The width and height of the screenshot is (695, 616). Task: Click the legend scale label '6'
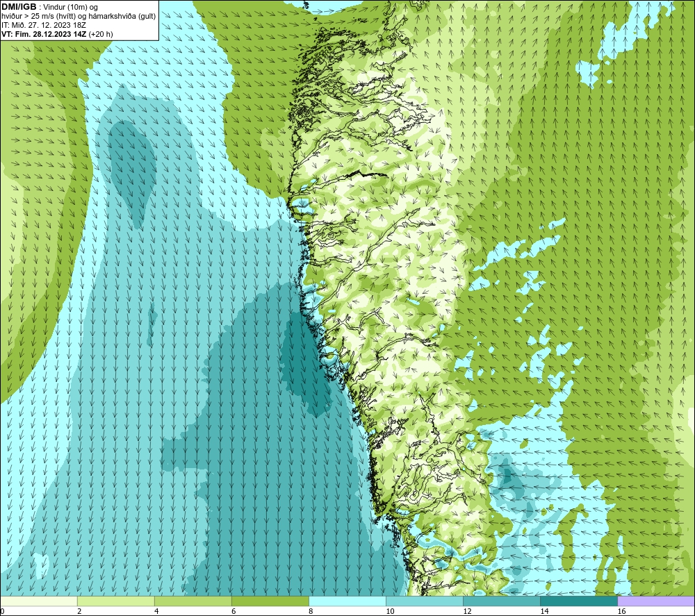(x=234, y=612)
